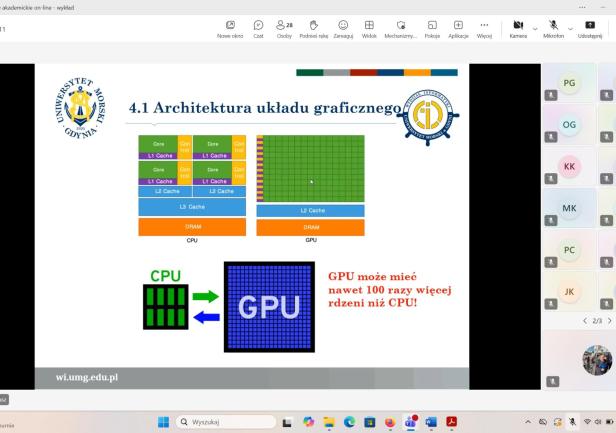Open the Więcej options menu
The height and width of the screenshot is (433, 616).
(484, 28)
